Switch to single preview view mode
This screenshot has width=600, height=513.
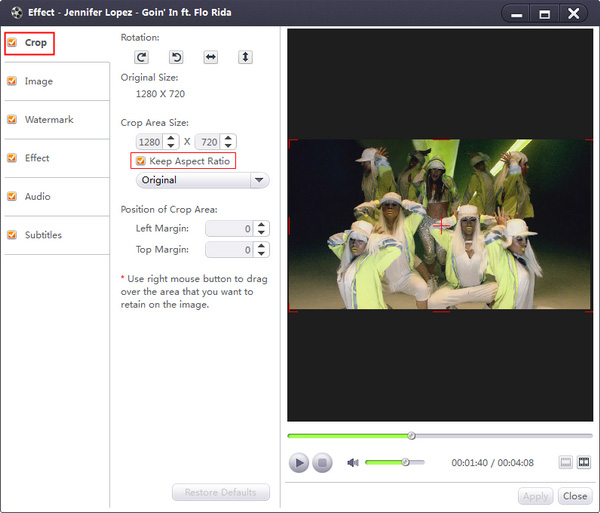click(565, 462)
